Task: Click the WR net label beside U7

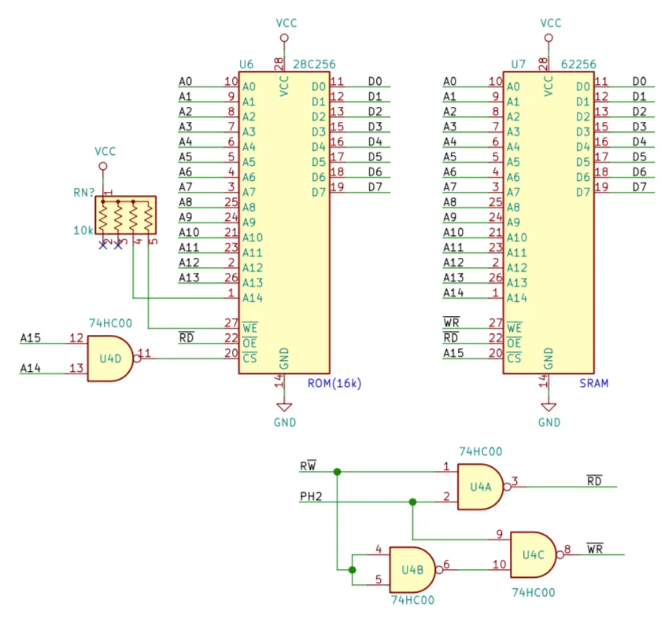Action: click(x=452, y=322)
